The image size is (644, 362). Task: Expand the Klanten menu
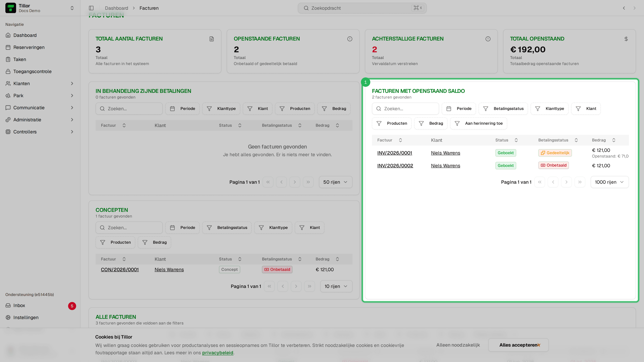tap(40, 83)
